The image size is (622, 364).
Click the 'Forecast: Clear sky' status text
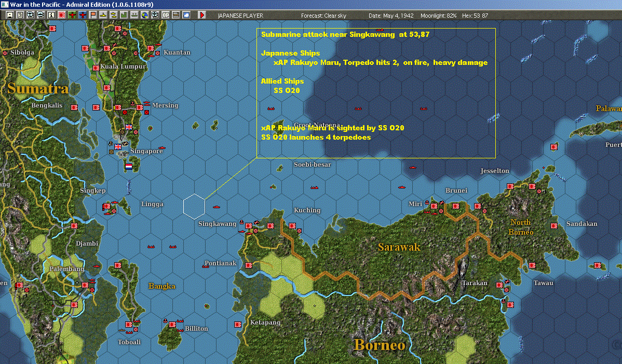tap(323, 16)
